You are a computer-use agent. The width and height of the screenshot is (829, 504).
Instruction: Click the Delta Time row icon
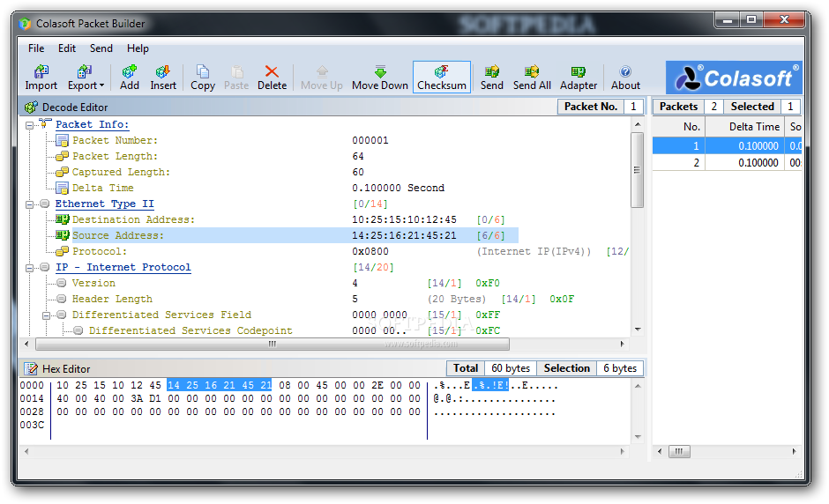(63, 188)
